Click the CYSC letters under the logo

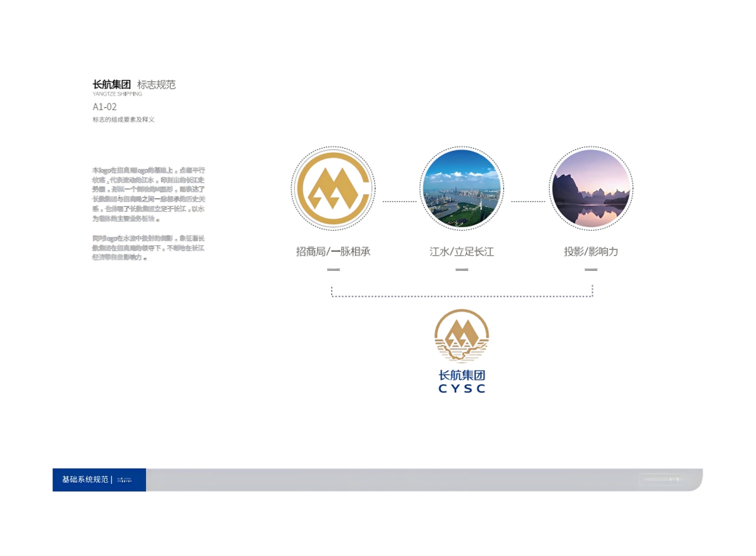(x=461, y=389)
